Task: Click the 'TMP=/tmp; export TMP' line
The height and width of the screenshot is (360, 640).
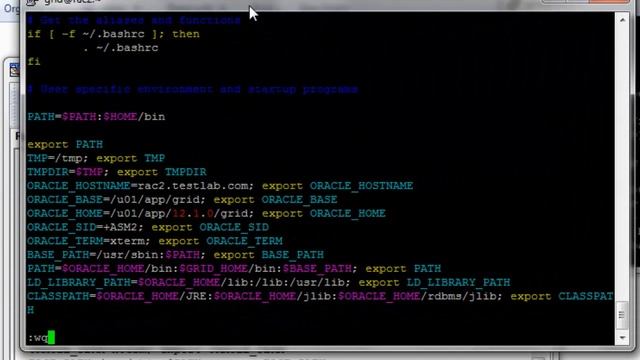Action: click(96, 158)
